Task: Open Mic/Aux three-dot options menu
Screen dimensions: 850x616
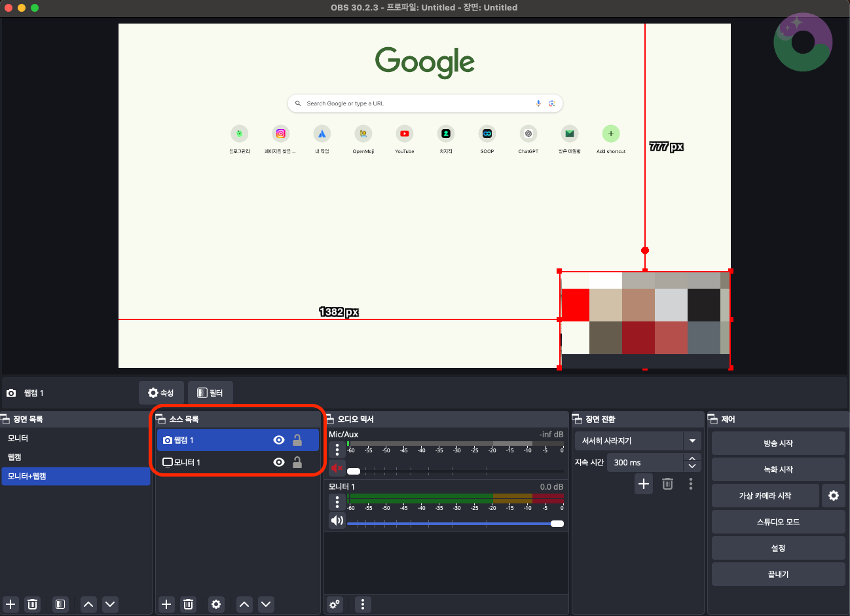Action: click(337, 450)
